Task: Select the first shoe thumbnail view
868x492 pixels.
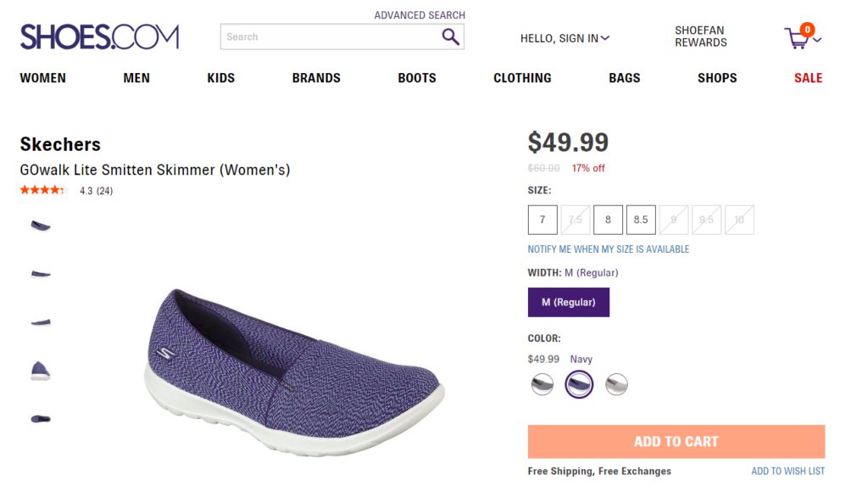Action: (x=41, y=226)
